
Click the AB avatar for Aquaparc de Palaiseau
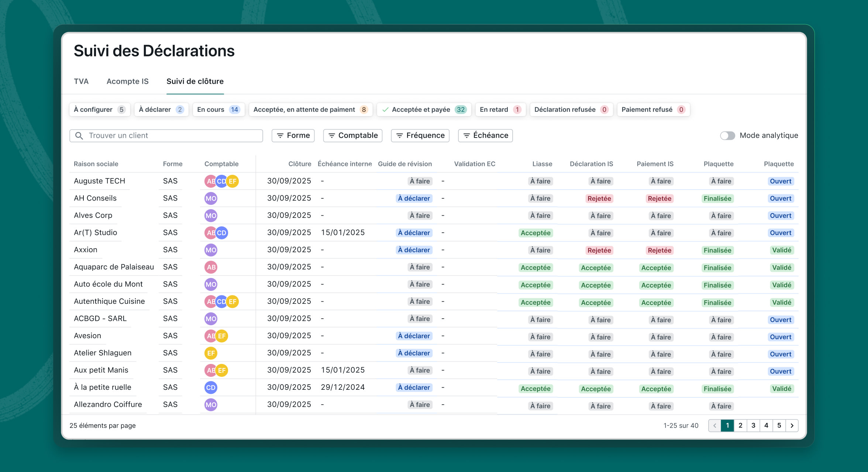coord(211,267)
